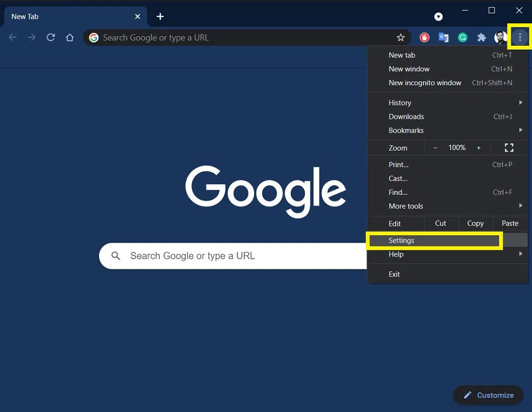Click the search magnifier in the page search box
Image resolution: width=532 pixels, height=412 pixels.
click(x=115, y=256)
